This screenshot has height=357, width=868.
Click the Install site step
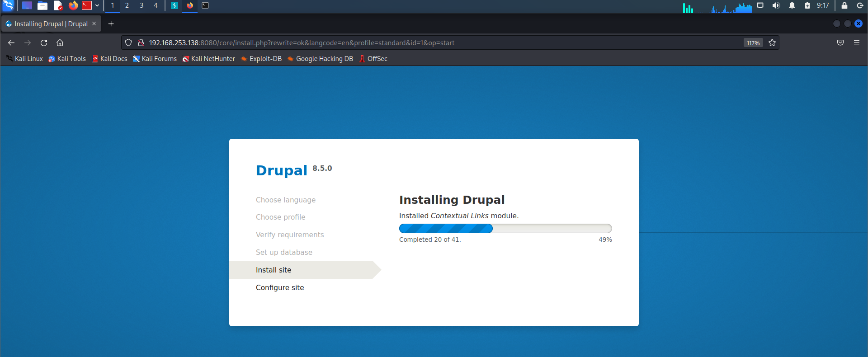point(274,270)
